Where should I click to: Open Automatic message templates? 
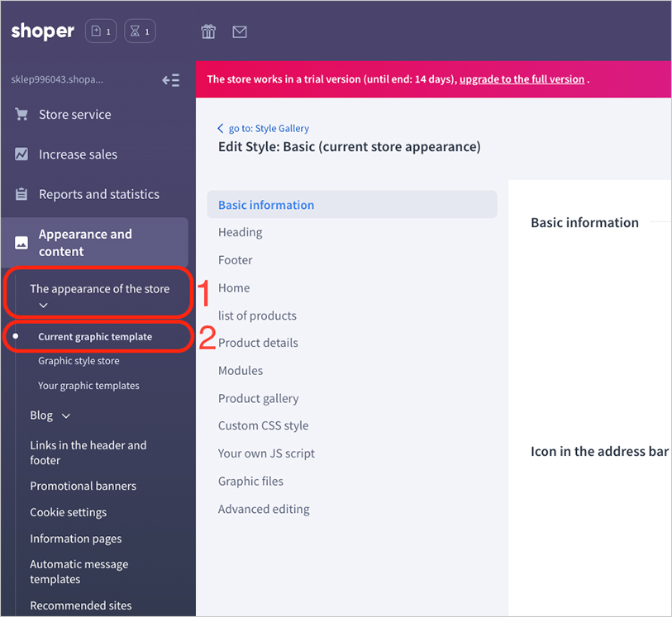pos(79,572)
